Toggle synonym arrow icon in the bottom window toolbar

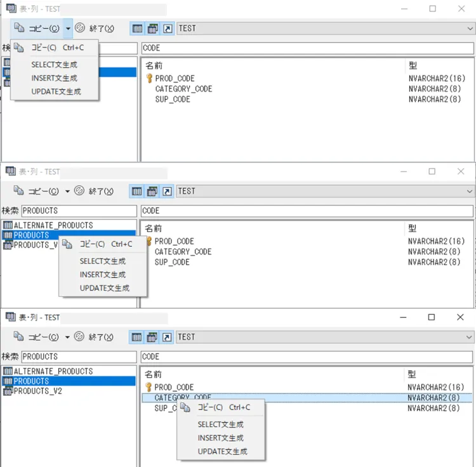tap(167, 338)
